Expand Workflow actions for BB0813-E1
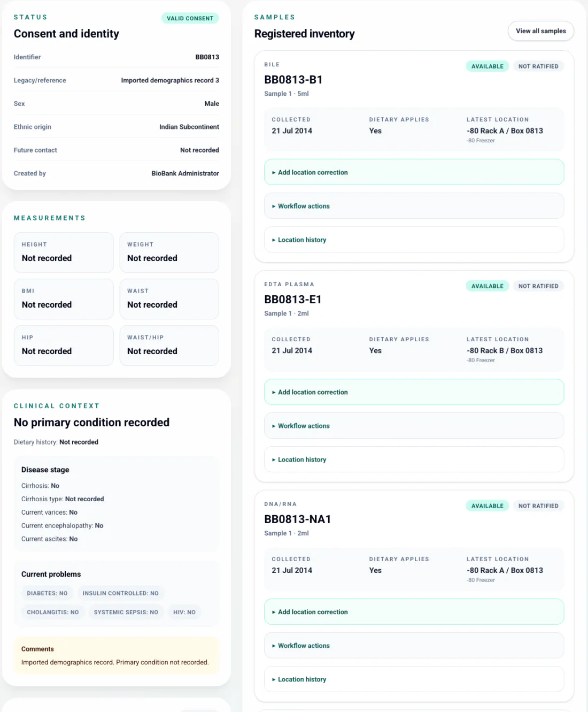Screen dimensions: 588x712 pos(414,426)
